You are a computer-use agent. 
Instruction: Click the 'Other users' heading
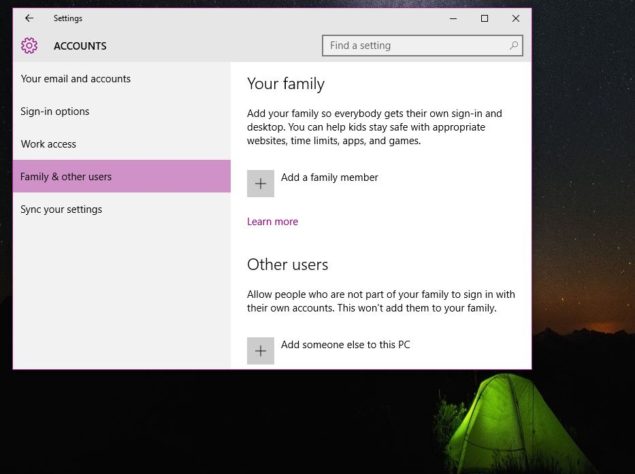pyautogui.click(x=287, y=265)
